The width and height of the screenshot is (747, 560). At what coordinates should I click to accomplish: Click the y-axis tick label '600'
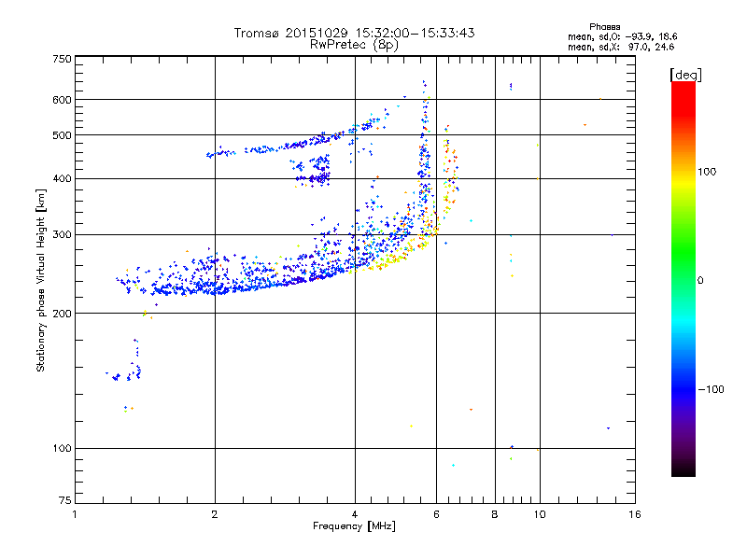[62, 100]
